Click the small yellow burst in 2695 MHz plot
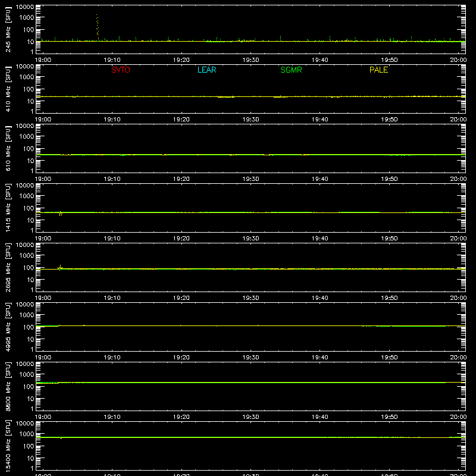Image resolution: width=476 pixels, height=476 pixels. pyautogui.click(x=60, y=267)
